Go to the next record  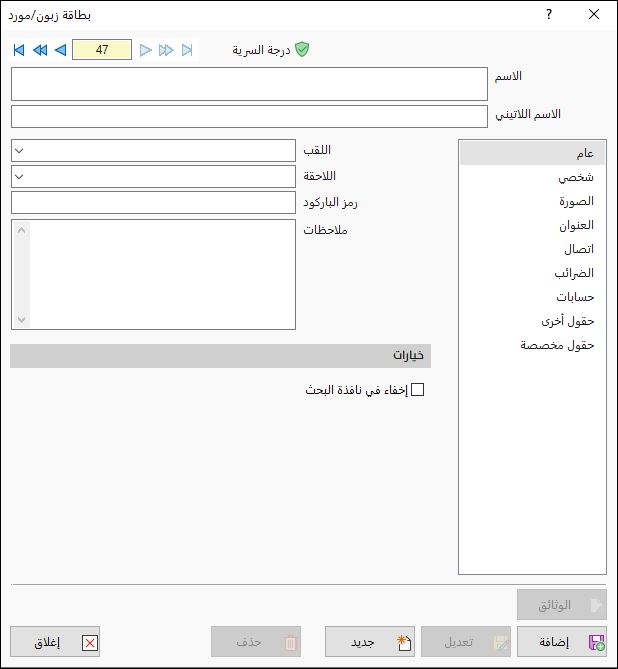click(x=146, y=50)
